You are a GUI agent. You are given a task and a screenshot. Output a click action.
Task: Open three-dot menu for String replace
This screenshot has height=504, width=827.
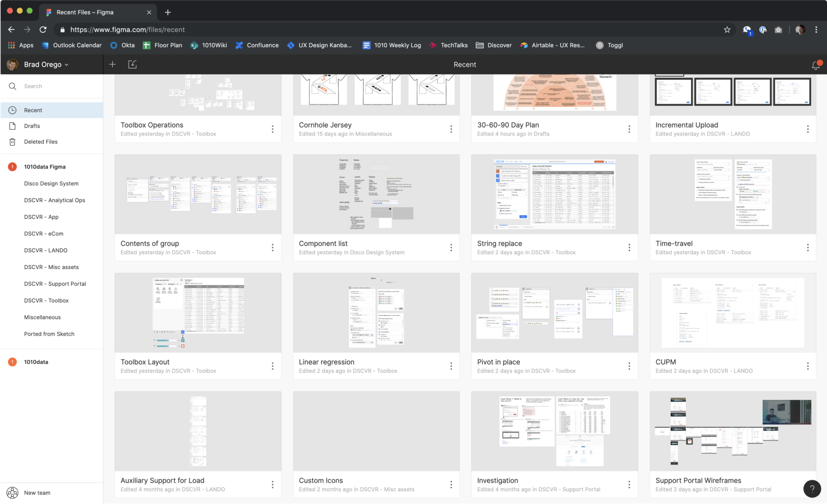tap(629, 248)
